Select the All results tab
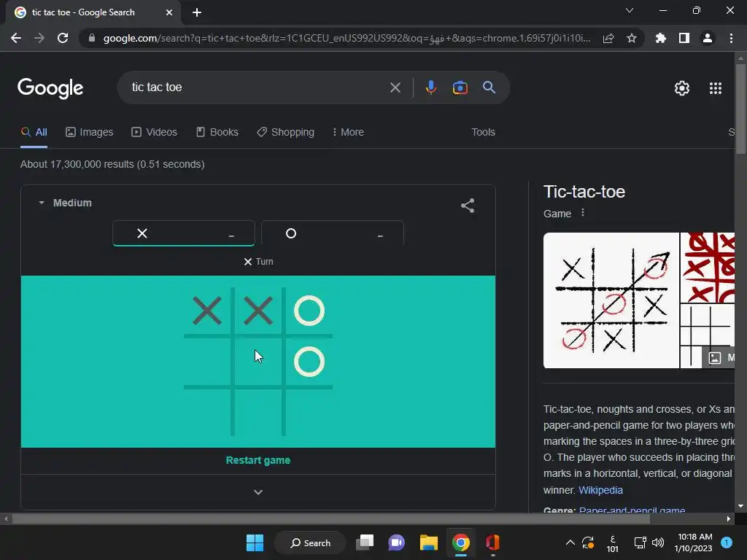 click(34, 132)
